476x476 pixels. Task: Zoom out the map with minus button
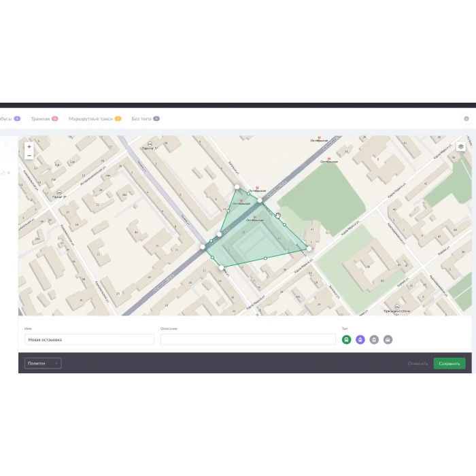29,156
